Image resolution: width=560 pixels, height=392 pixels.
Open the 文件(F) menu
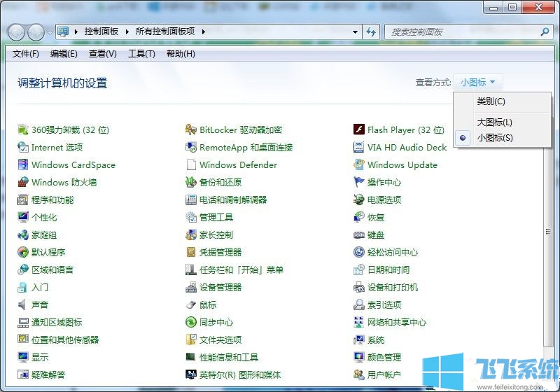tap(26, 54)
